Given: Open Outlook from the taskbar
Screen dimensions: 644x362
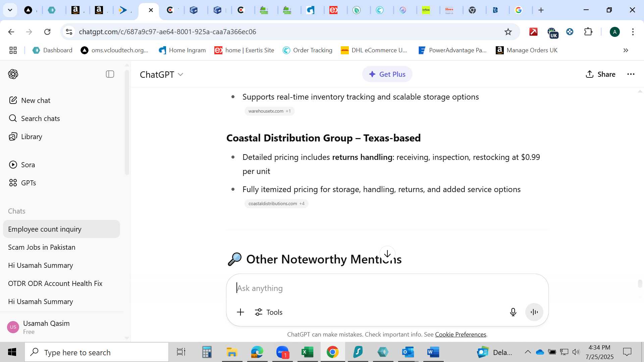Looking at the screenshot, I should tap(408, 352).
